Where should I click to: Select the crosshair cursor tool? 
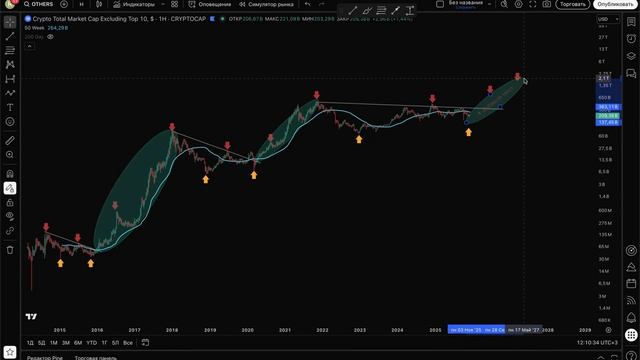[x=10, y=22]
